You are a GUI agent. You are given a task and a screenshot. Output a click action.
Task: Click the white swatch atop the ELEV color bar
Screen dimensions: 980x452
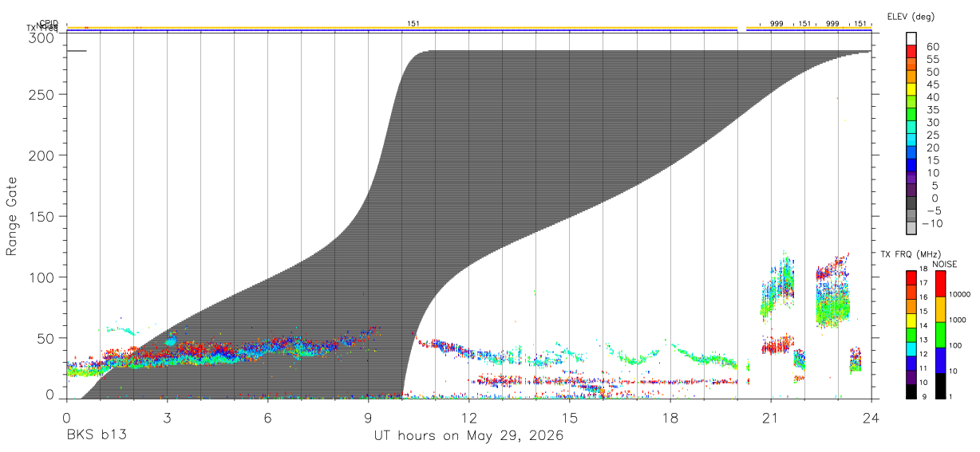[911, 37]
